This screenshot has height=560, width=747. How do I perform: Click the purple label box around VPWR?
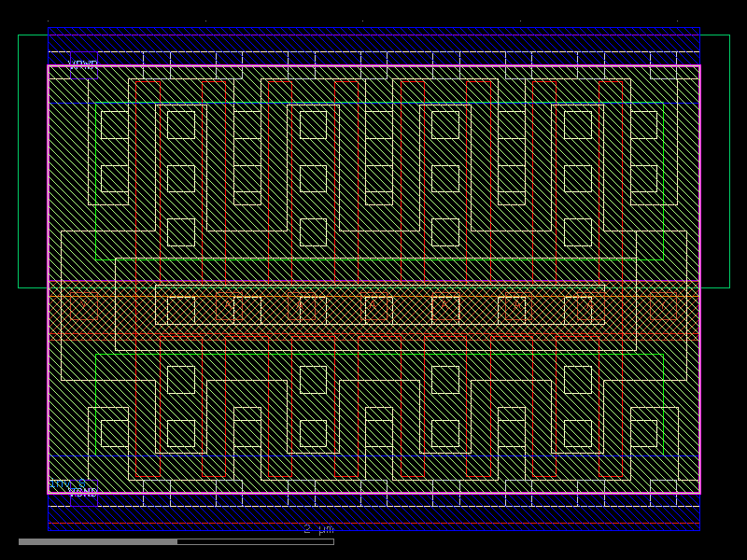coord(84,65)
